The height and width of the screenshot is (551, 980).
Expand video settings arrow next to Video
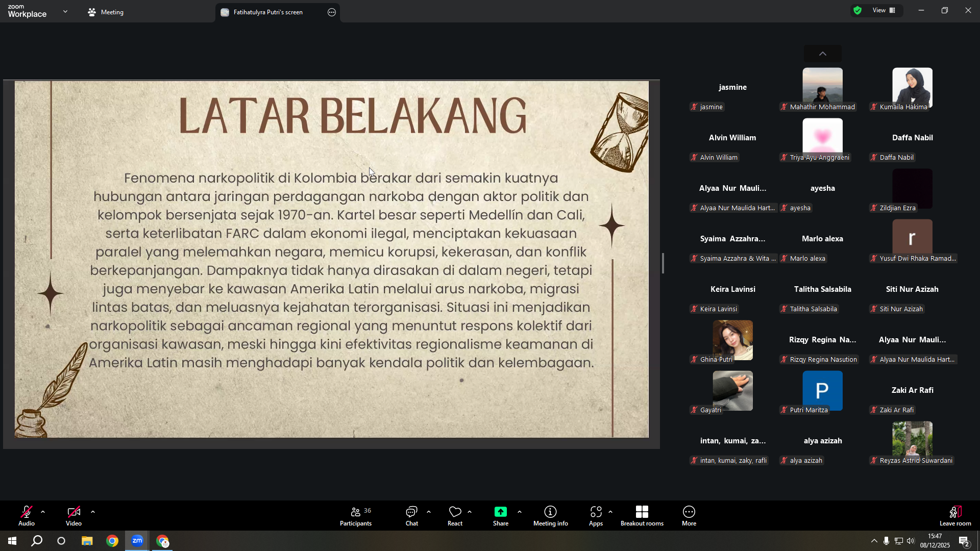pos(93,512)
